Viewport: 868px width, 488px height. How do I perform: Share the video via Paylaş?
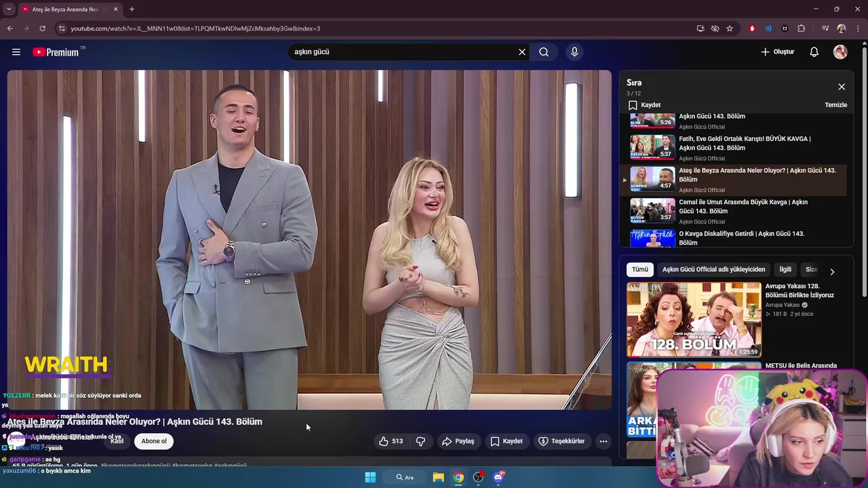pos(458,441)
